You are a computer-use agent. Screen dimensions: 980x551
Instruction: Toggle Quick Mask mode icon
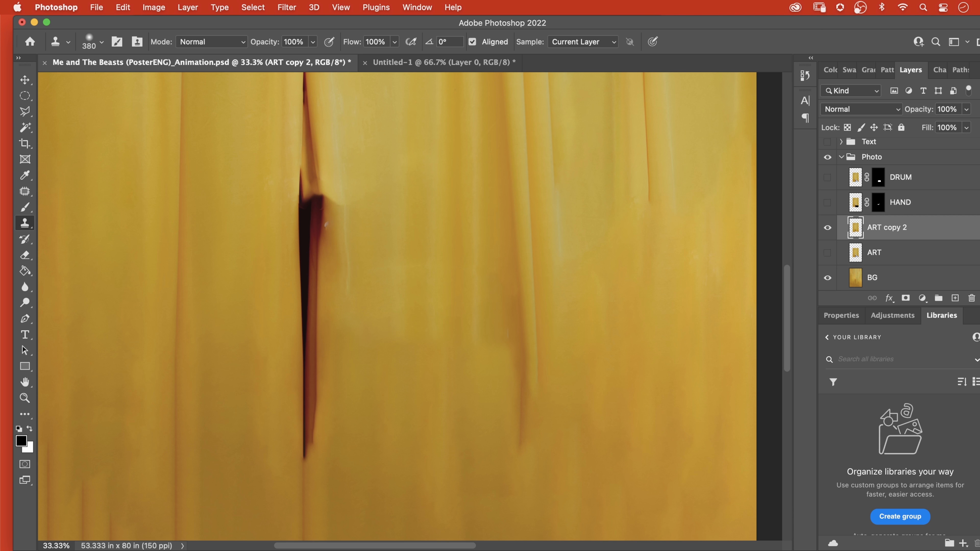pos(25,464)
